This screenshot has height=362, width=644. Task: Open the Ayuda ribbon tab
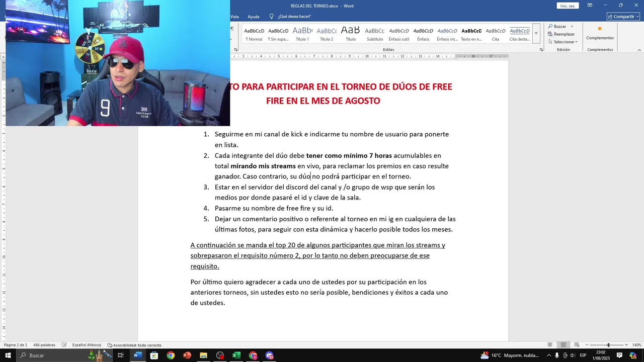pos(254,17)
